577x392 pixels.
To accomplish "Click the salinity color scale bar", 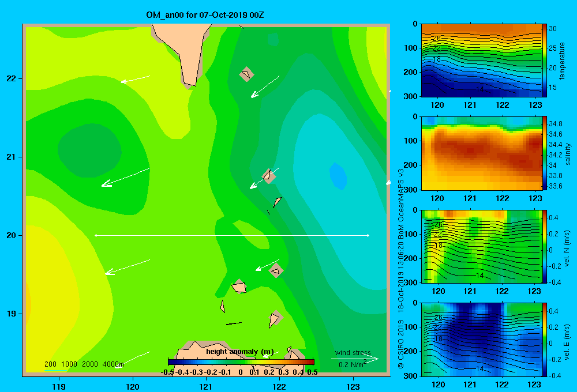I will (x=545, y=153).
